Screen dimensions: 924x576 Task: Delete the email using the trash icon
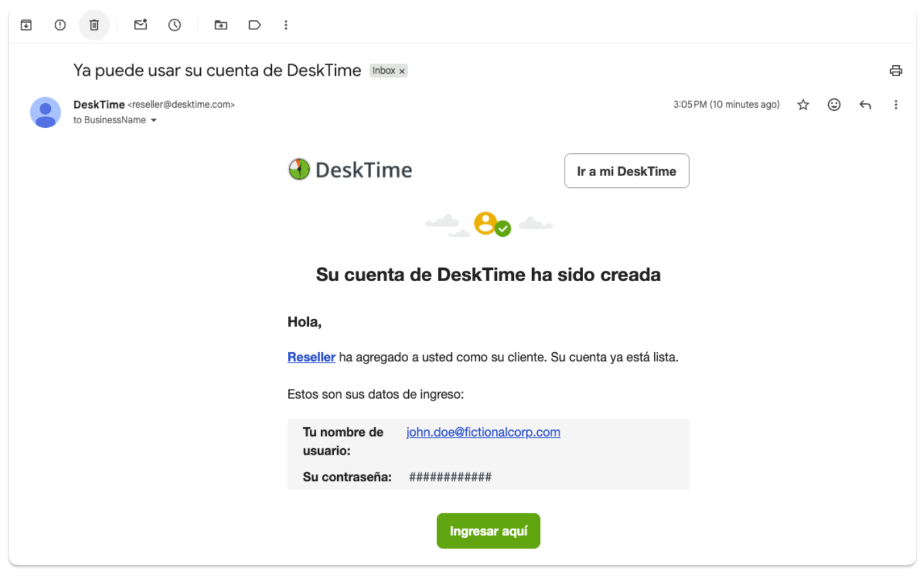point(94,25)
